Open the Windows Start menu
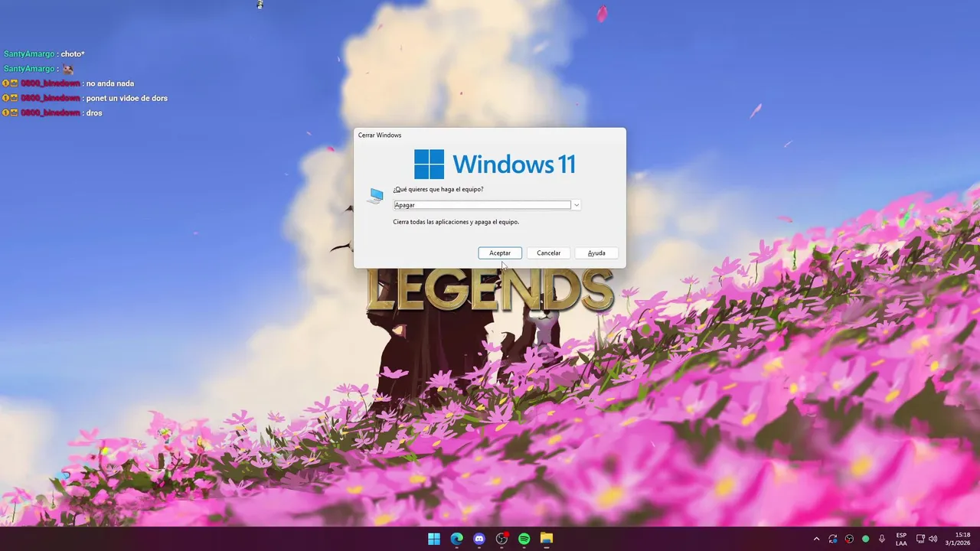 click(x=434, y=539)
